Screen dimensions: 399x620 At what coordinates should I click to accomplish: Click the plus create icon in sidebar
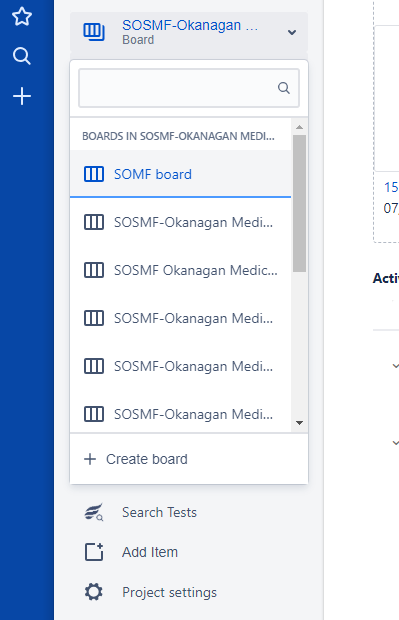click(x=22, y=96)
